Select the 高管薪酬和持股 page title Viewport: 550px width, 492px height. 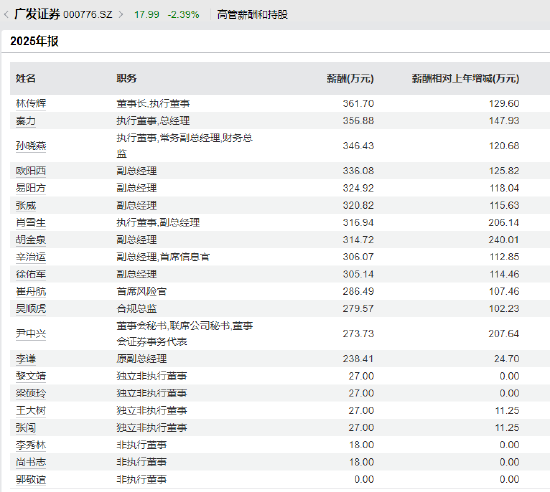click(x=252, y=15)
